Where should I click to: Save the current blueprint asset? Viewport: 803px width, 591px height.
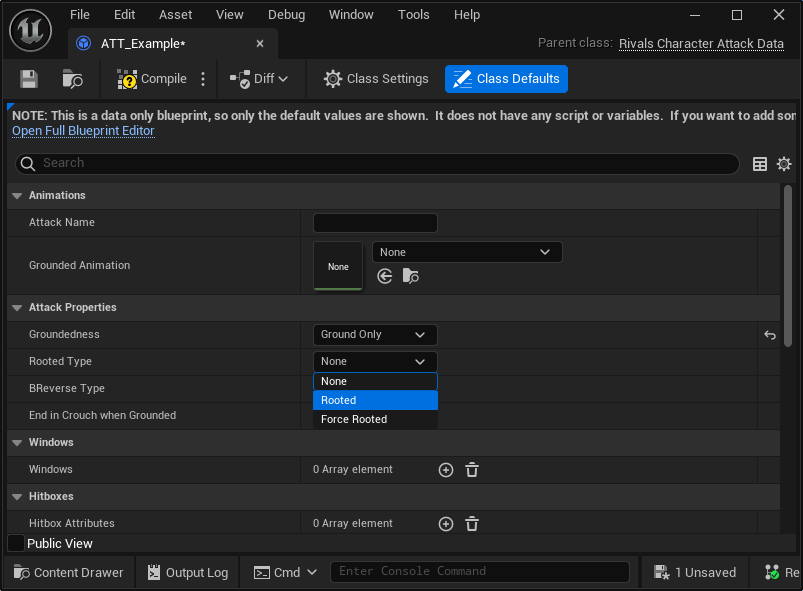coord(29,79)
